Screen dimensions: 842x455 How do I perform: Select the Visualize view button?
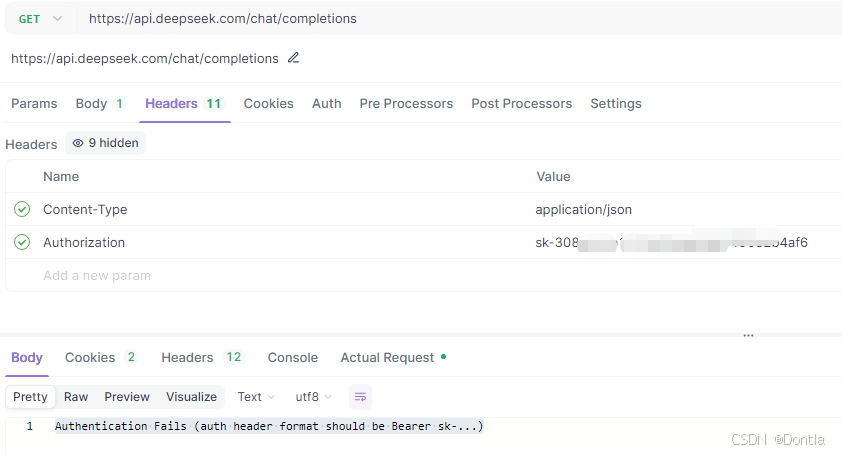(x=191, y=396)
